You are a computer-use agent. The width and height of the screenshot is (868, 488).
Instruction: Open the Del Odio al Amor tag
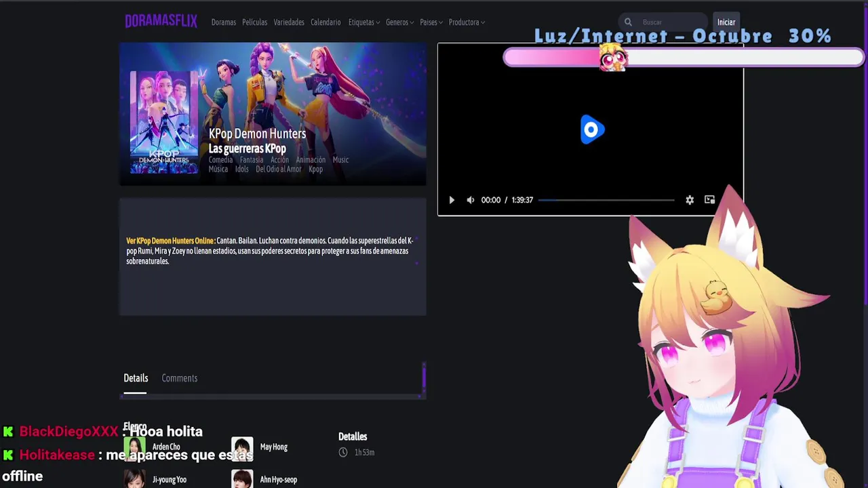point(279,169)
